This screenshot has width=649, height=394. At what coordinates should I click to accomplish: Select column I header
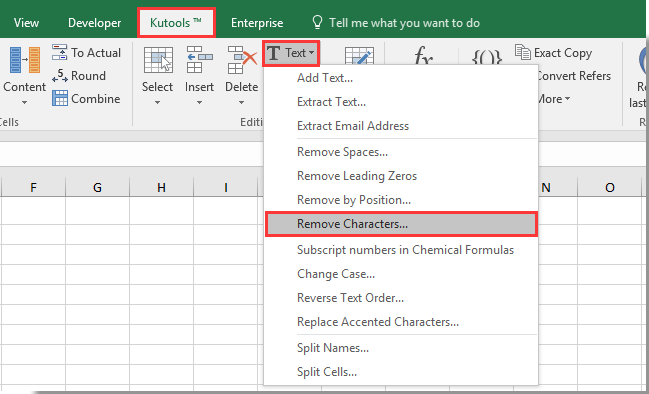point(226,187)
